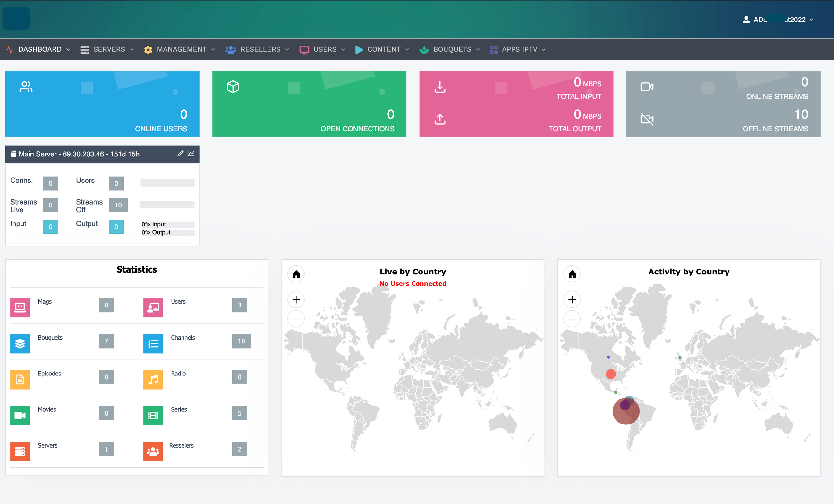Click the Offline Streams count
834x504 pixels.
[801, 115]
